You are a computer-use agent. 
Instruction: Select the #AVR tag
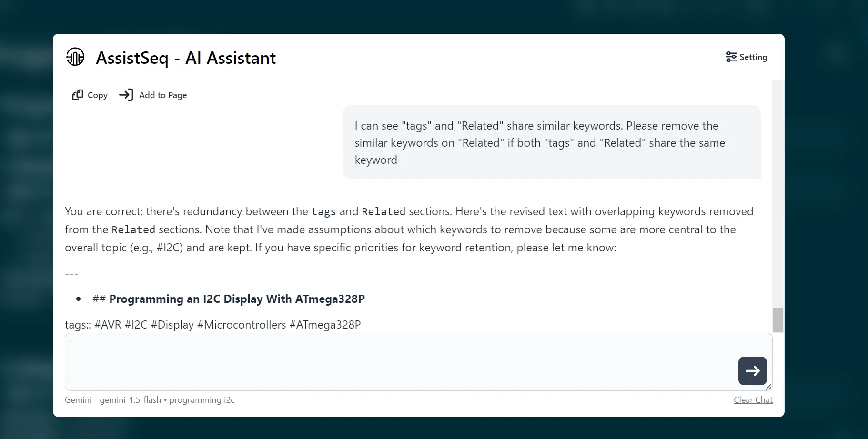(x=107, y=324)
